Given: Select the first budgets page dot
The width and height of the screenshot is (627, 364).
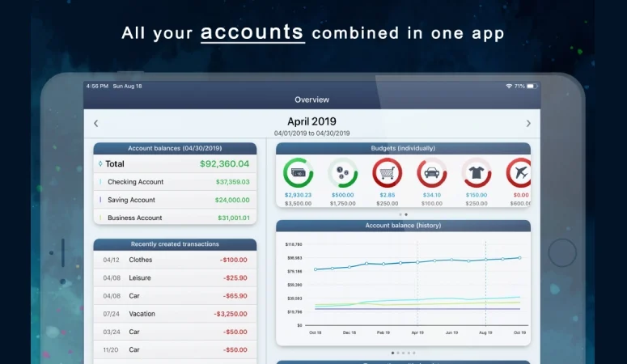Looking at the screenshot, I should [400, 214].
